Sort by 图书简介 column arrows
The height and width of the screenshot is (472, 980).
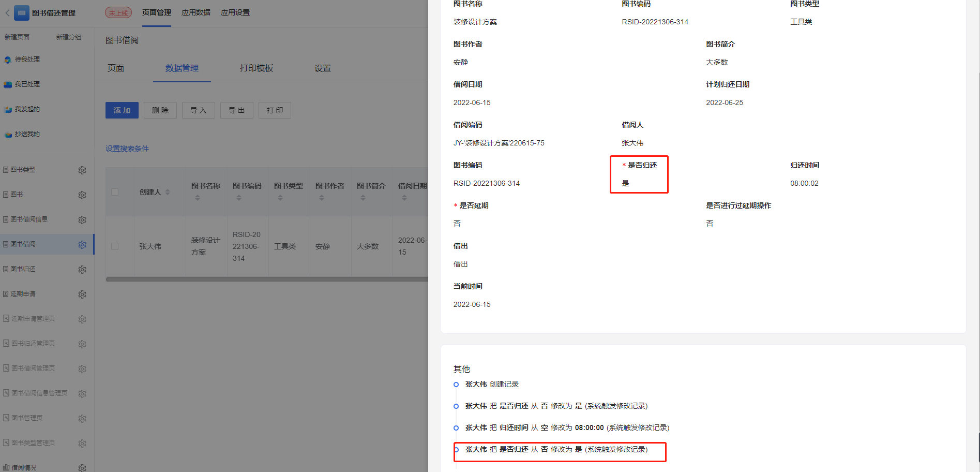coord(363,198)
